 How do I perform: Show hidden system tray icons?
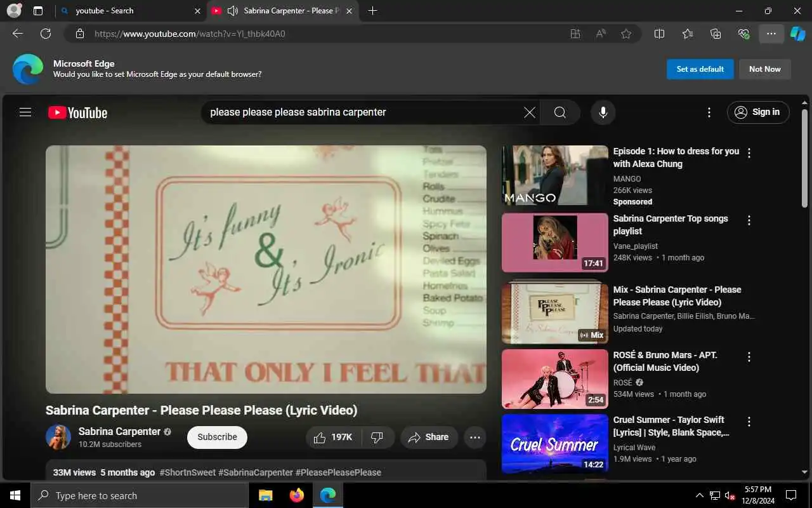click(x=700, y=495)
